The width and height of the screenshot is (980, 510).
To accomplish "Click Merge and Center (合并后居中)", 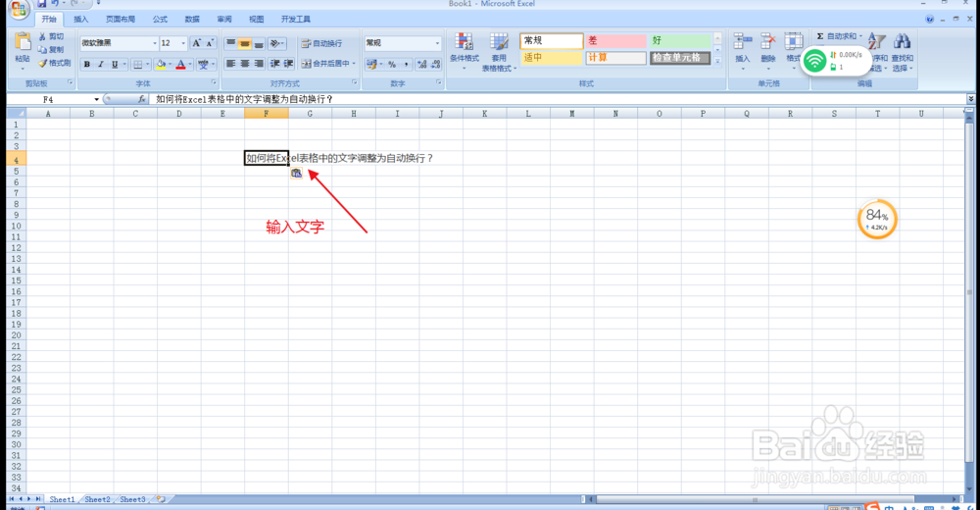I will click(x=325, y=64).
